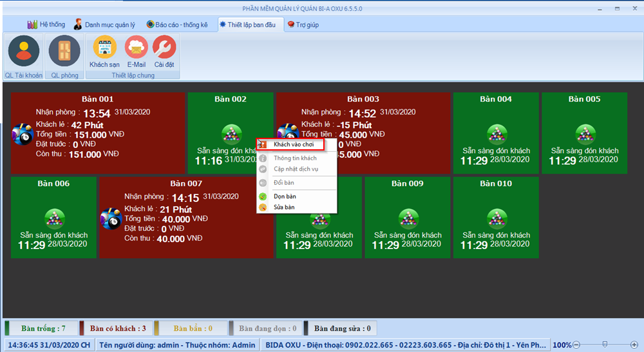644x352 pixels.
Task: Click the Cài đặt wrench icon
Action: pos(164,48)
